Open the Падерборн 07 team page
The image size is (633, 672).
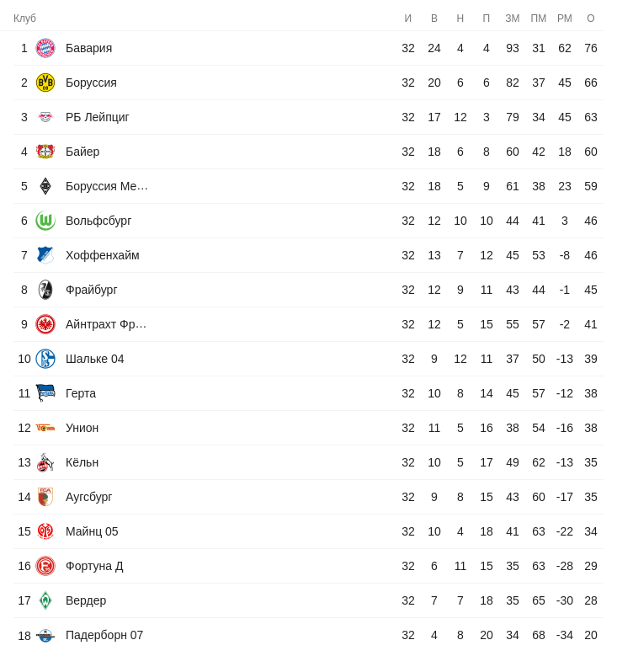point(104,635)
